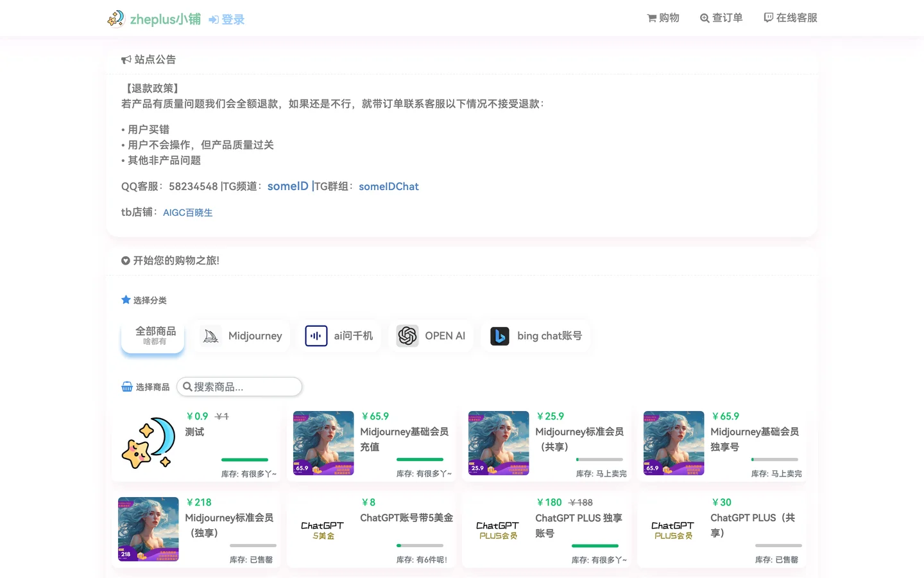Open Midjourney基础会员独享号 product thumbnail
The height and width of the screenshot is (578, 924).
click(x=674, y=443)
